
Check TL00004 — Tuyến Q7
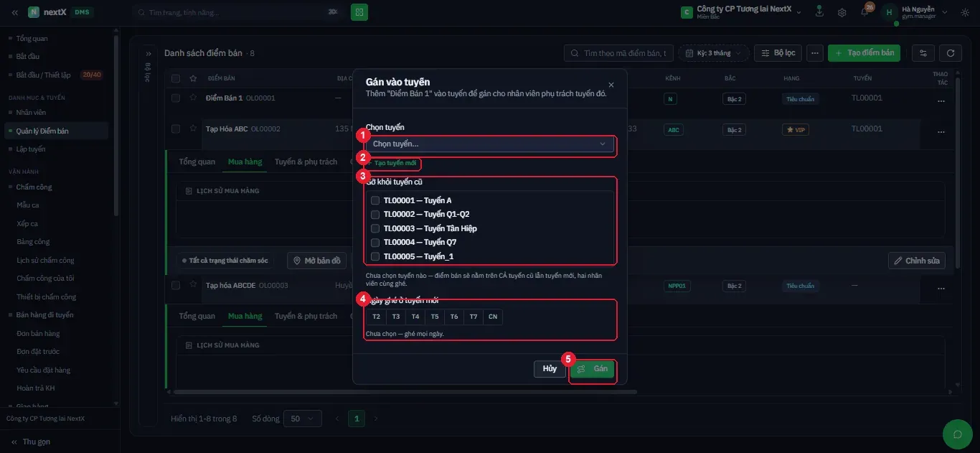pyautogui.click(x=374, y=242)
